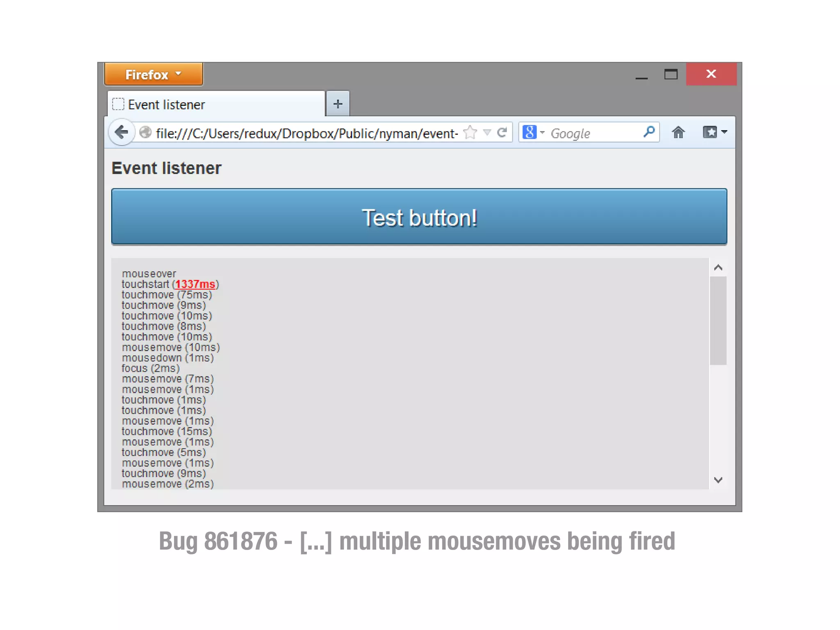Click the mousemove (10ms) log entry

[171, 348]
